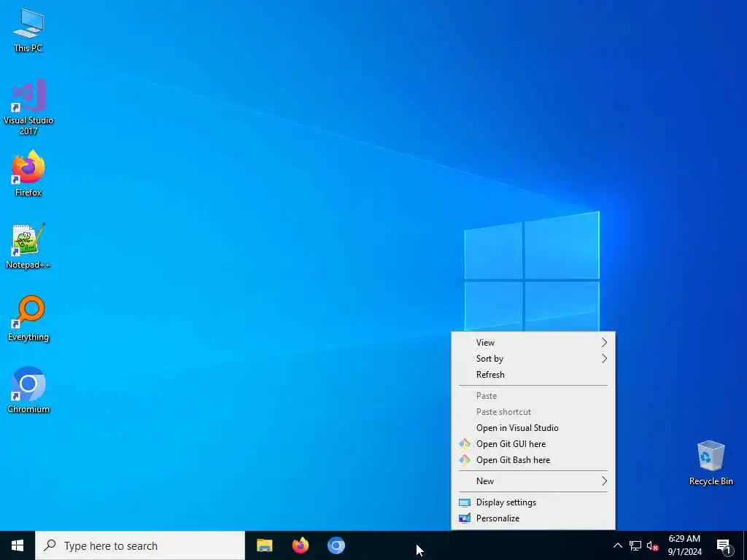
Task: Open File Explorer from the taskbar
Action: [x=264, y=545]
